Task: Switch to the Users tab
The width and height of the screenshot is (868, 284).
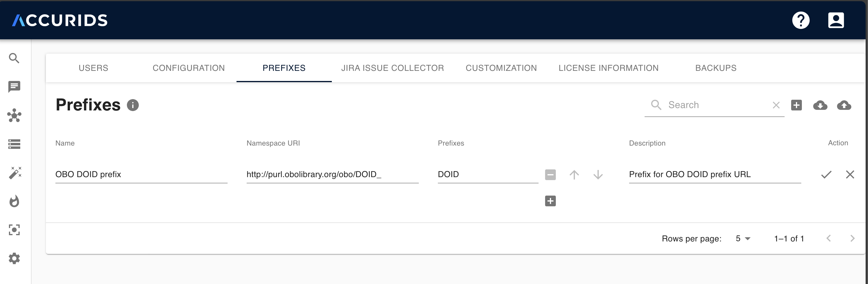Action: (93, 68)
